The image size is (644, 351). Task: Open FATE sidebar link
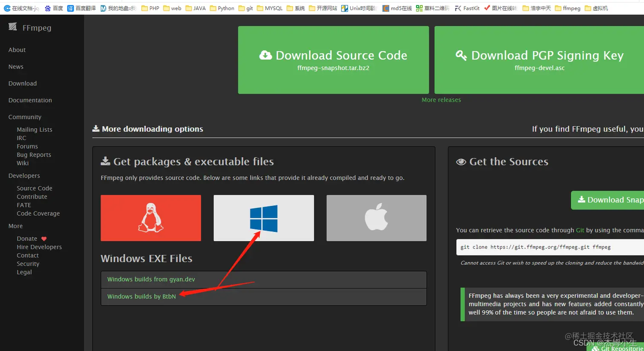pyautogui.click(x=24, y=205)
